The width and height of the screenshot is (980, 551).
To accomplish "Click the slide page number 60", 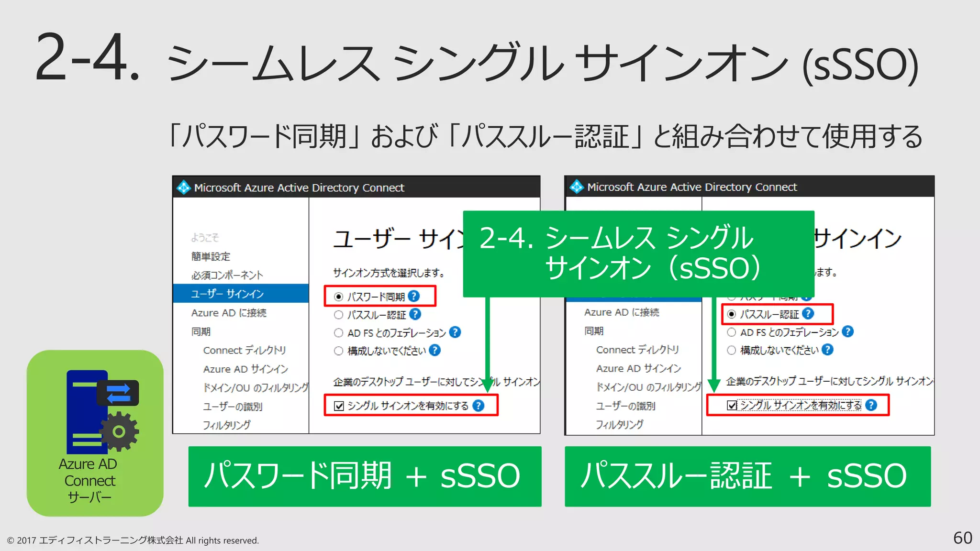I will point(962,538).
